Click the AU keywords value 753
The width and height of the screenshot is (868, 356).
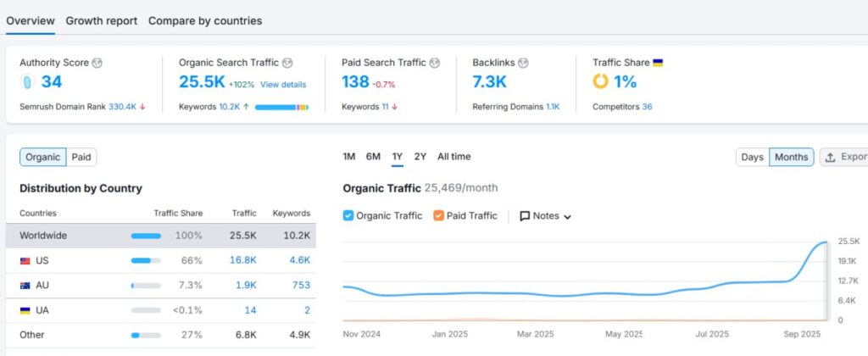[301, 285]
